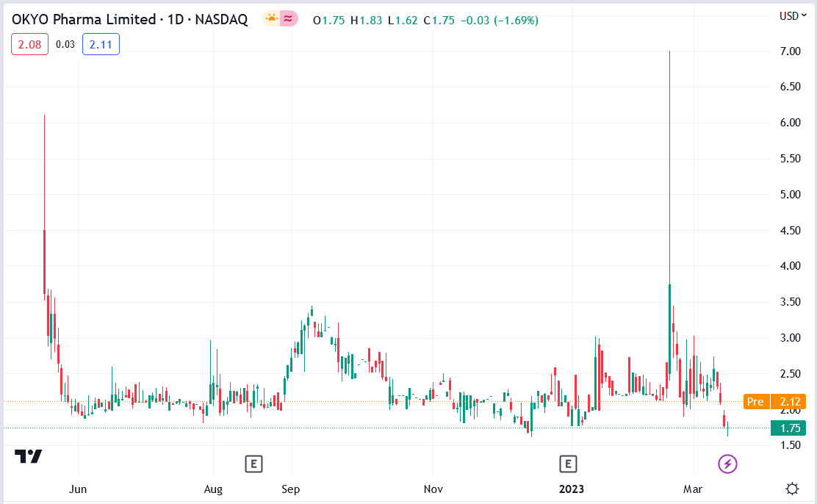Click the TradingView logo
Viewport: 817px width, 504px height.
coord(28,456)
